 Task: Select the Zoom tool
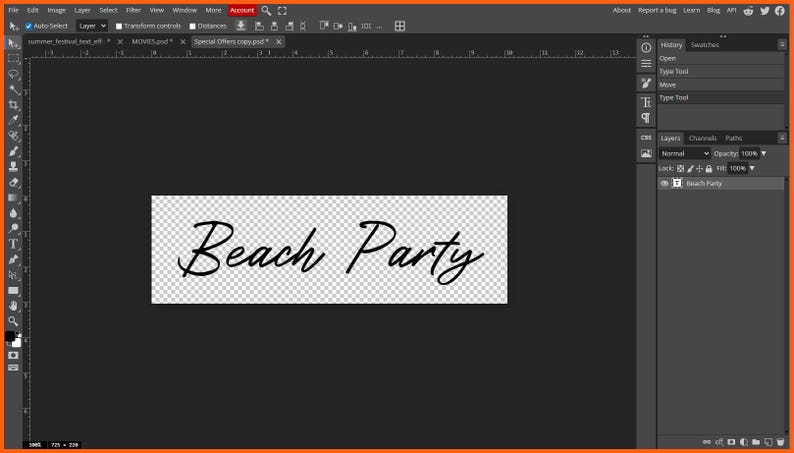(x=14, y=321)
